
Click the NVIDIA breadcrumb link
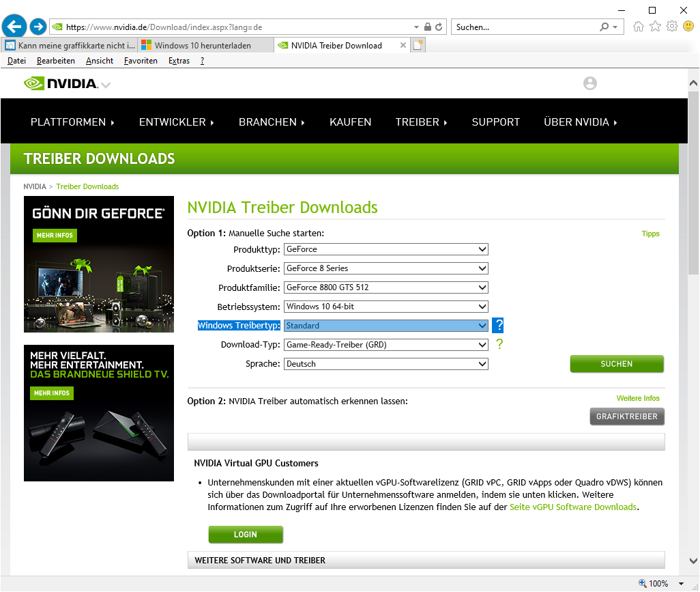point(35,186)
